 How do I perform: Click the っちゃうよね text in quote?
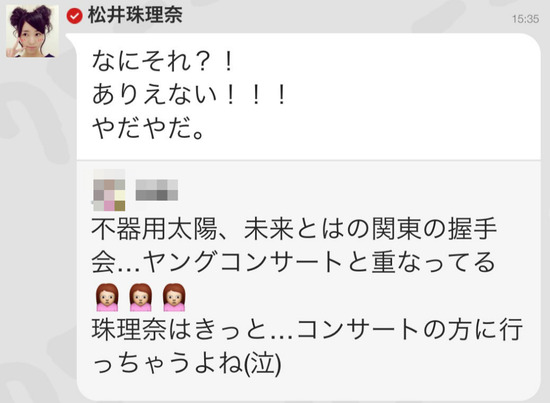[167, 363]
